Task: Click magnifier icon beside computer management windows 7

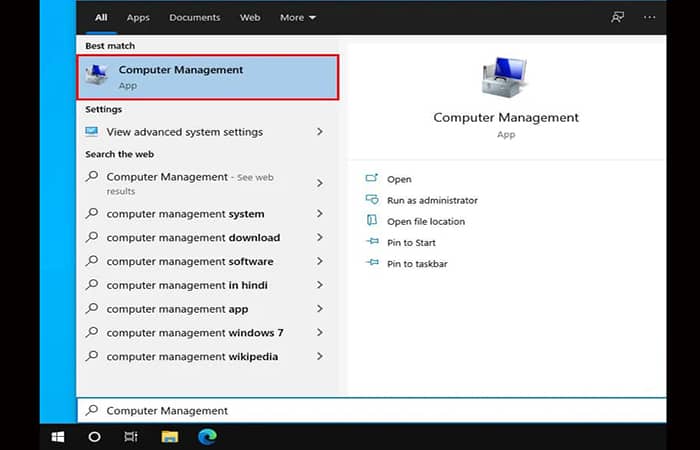Action: [x=92, y=332]
